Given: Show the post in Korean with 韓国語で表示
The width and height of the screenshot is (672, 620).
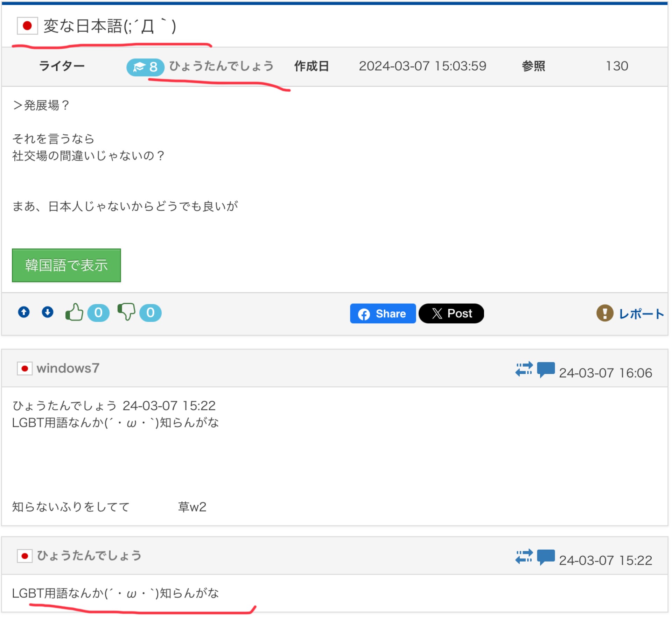Looking at the screenshot, I should click(66, 266).
